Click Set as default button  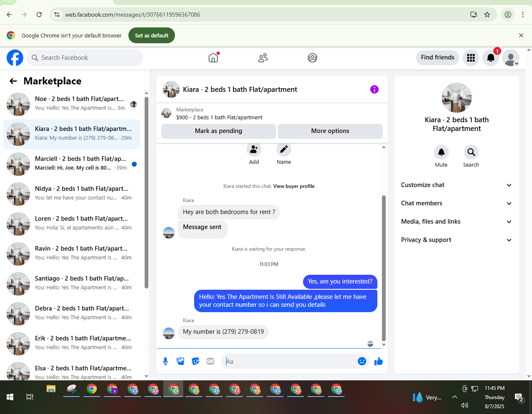[152, 35]
